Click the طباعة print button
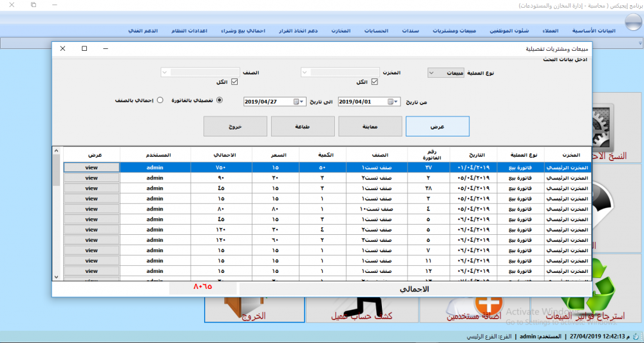644x343 pixels. tap(303, 126)
